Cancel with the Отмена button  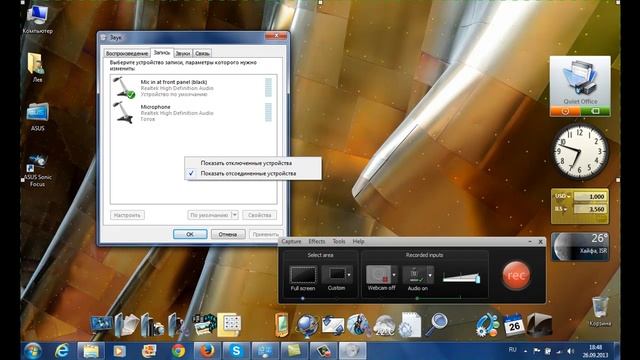click(228, 234)
